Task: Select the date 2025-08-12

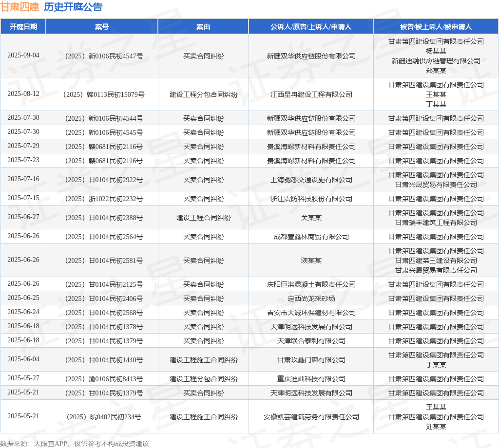Action: click(x=23, y=94)
